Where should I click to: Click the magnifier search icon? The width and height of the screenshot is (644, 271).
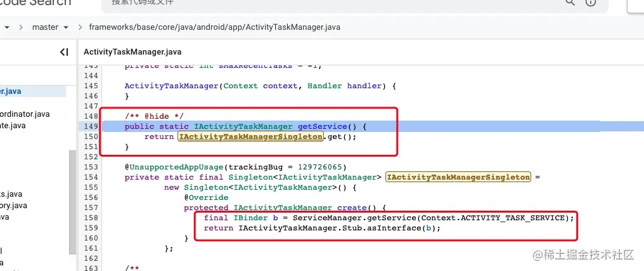[570, 3]
